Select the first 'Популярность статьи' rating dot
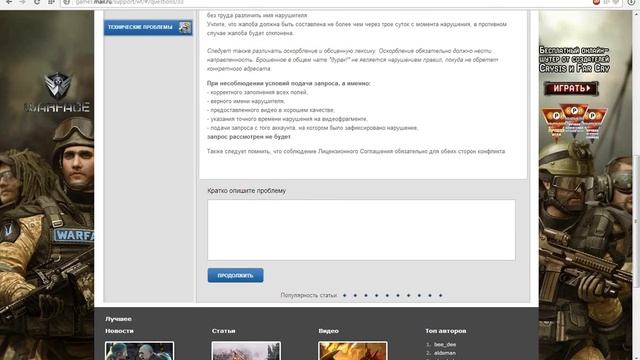 (344, 295)
